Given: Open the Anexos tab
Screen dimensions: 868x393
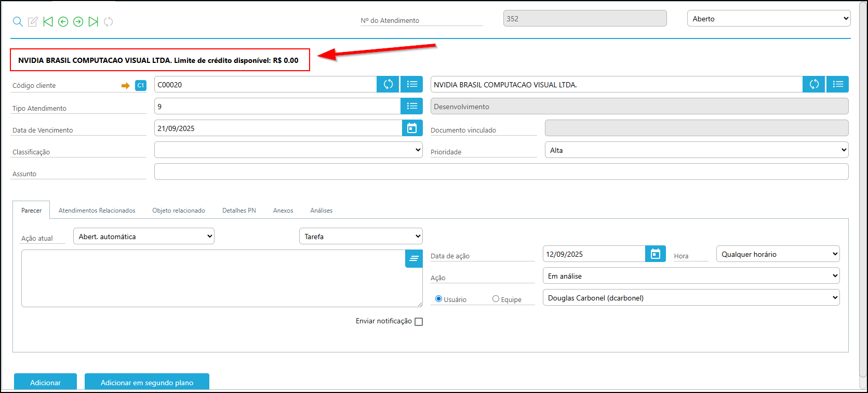Looking at the screenshot, I should 283,211.
